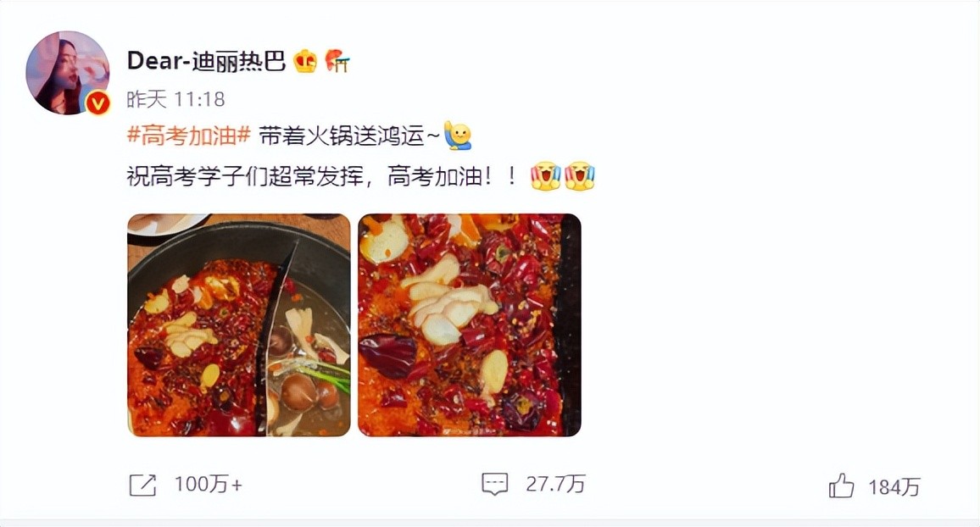Click the crown membership badge icon
This screenshot has height=527, width=980.
pos(306,61)
